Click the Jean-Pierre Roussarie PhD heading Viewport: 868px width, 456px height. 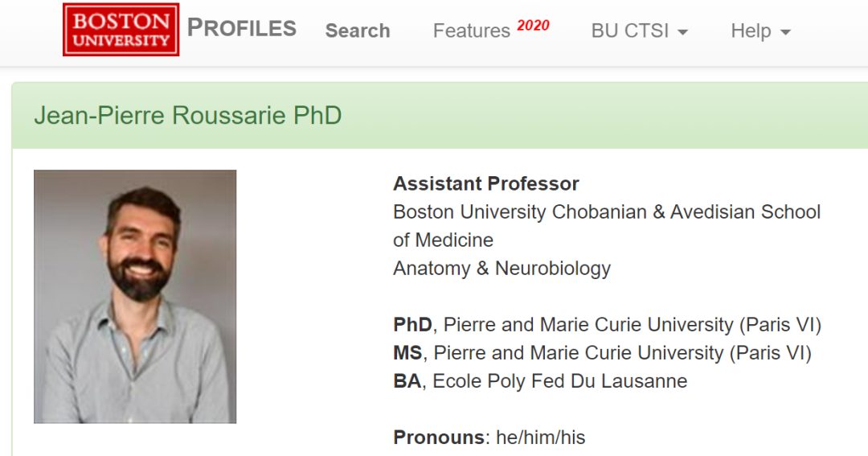[188, 116]
